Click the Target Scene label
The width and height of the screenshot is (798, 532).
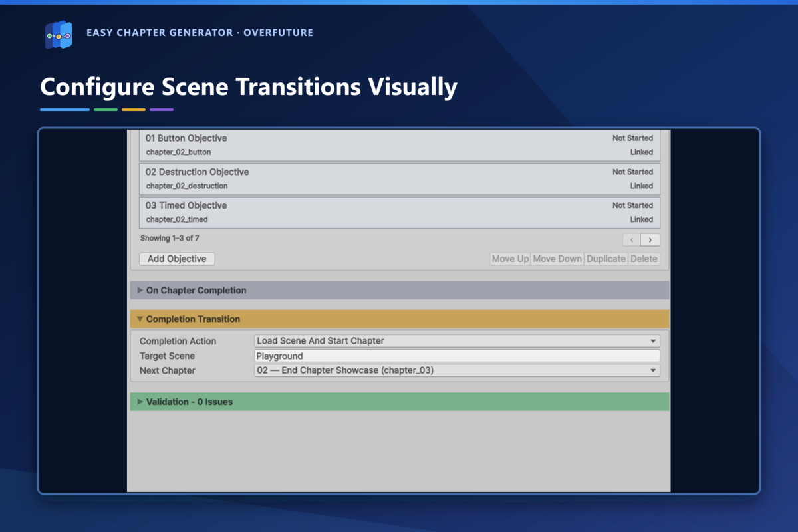point(167,356)
